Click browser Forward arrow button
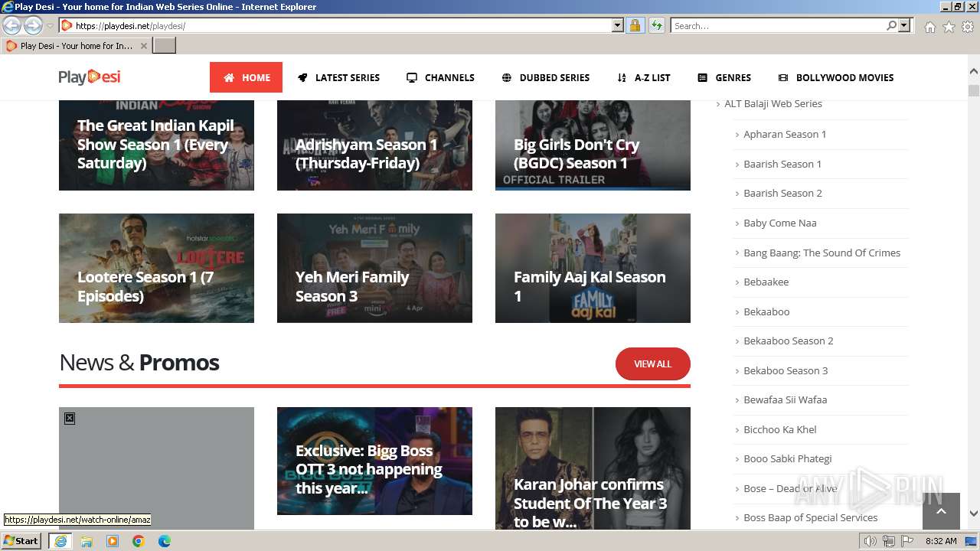The height and width of the screenshot is (551, 980). (x=33, y=25)
